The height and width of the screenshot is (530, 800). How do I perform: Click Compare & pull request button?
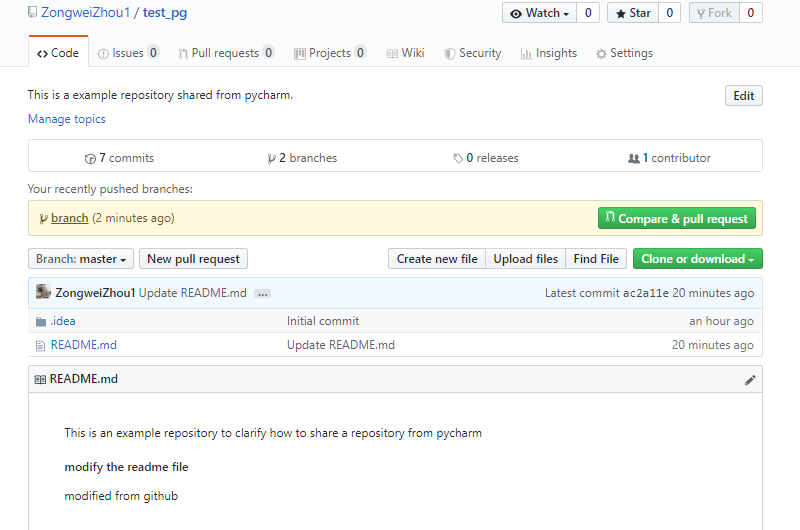click(x=677, y=218)
